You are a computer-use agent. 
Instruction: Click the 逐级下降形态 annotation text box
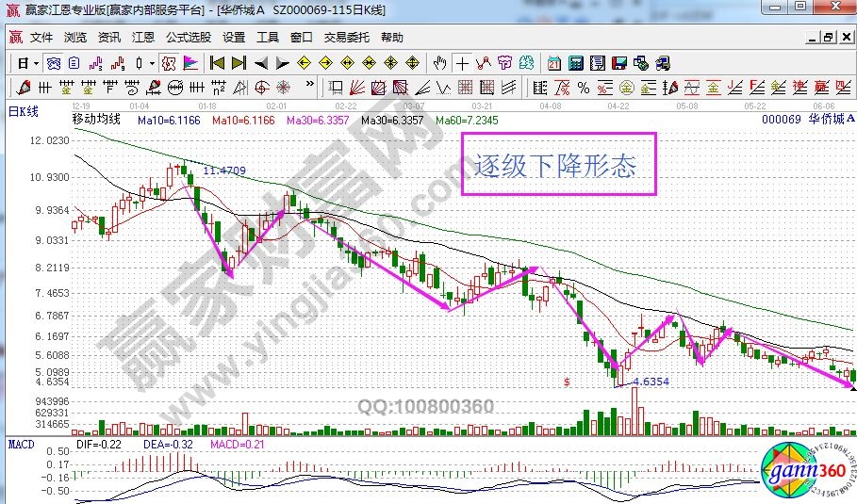pyautogui.click(x=554, y=167)
